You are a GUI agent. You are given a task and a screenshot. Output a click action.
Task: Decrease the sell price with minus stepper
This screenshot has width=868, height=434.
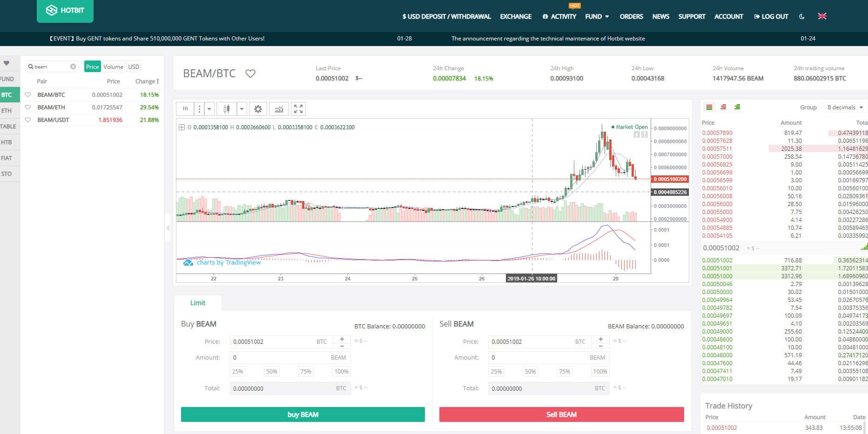(x=601, y=345)
